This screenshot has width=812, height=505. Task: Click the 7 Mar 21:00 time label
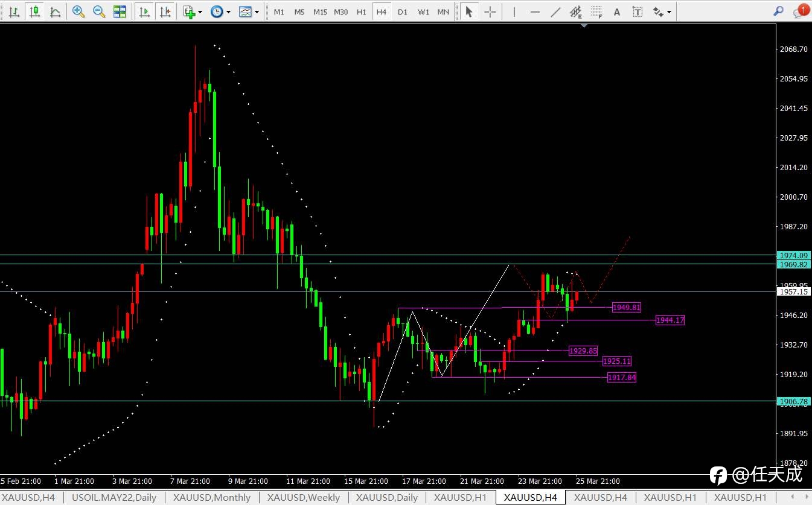[x=190, y=481]
